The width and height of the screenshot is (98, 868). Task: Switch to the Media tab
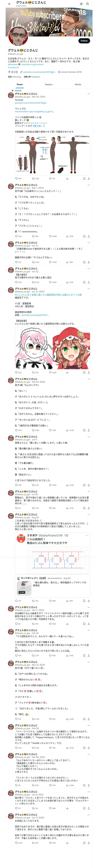pyautogui.click(x=78, y=85)
